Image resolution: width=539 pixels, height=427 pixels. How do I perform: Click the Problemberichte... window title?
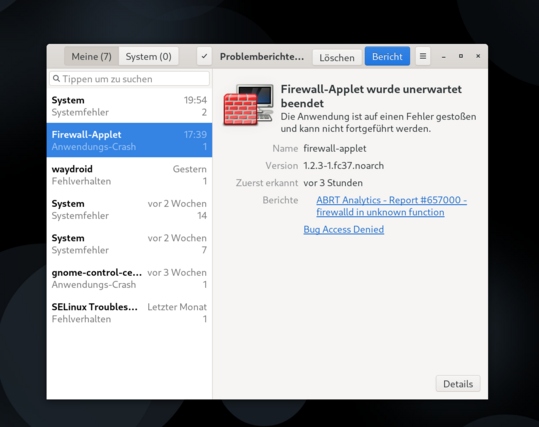click(262, 56)
